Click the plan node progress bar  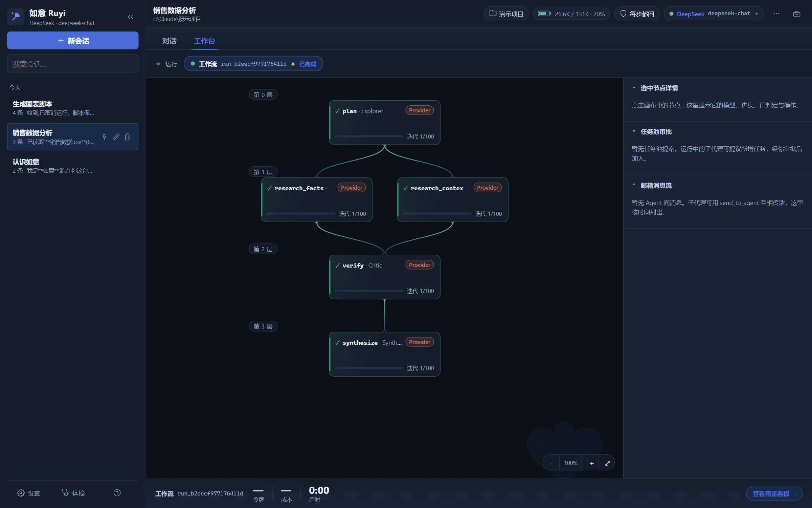[369, 136]
